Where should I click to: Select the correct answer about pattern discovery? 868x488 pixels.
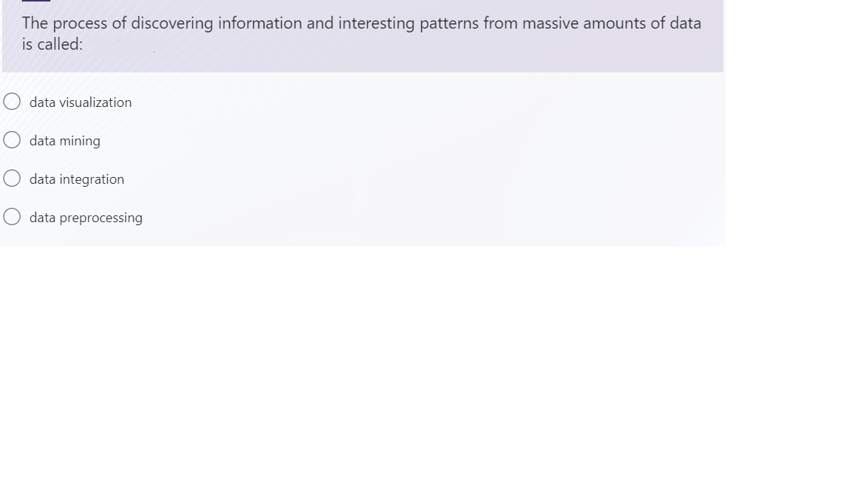click(x=11, y=139)
